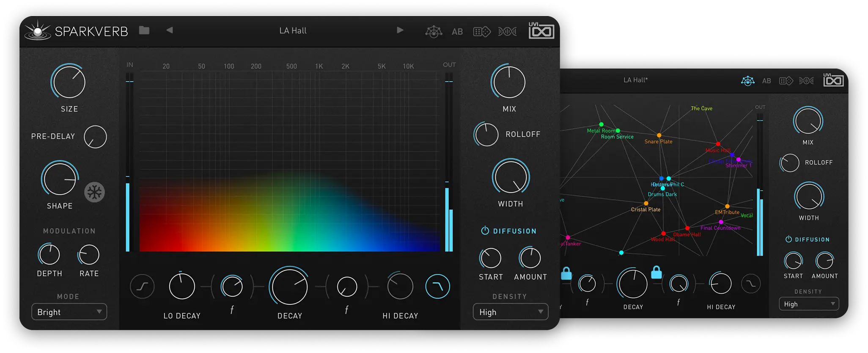Open the preset browser folder icon
This screenshot has height=353, width=868.
144,30
